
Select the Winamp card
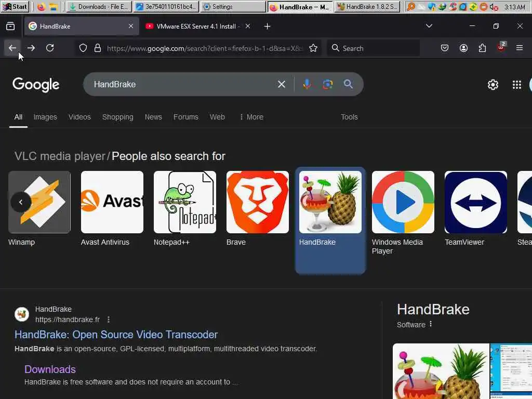pyautogui.click(x=39, y=209)
